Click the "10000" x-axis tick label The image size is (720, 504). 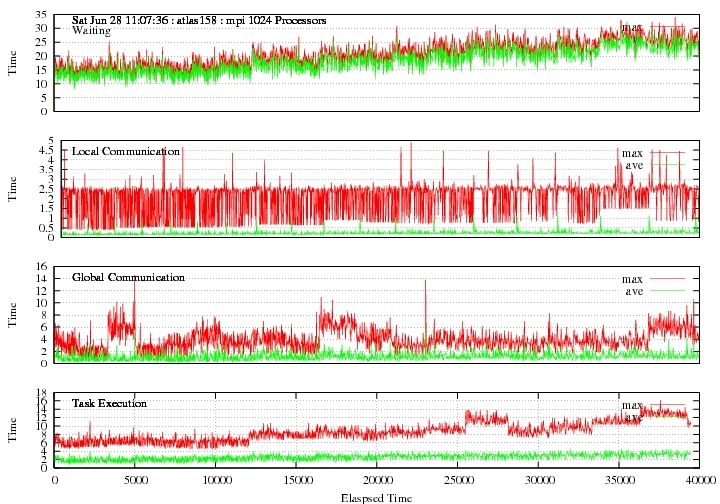point(215,481)
